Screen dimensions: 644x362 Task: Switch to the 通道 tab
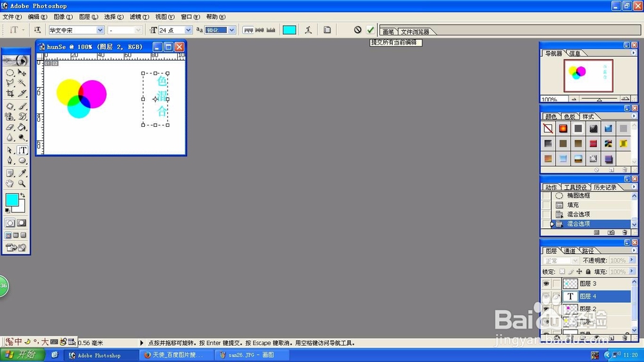[569, 251]
